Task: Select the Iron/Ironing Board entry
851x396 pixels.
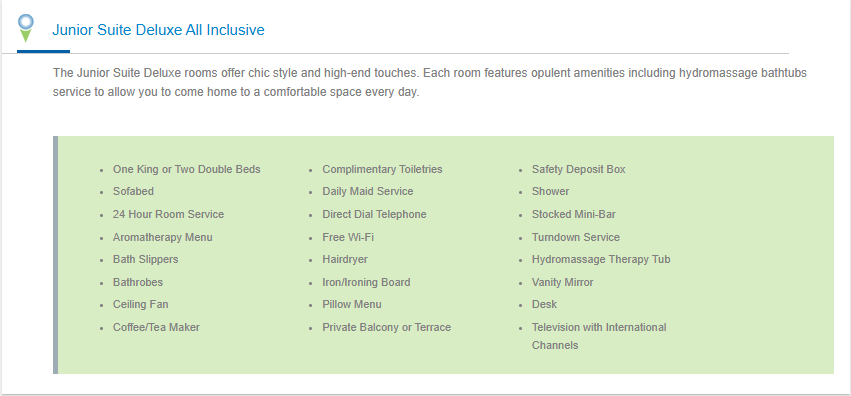Action: point(366,282)
